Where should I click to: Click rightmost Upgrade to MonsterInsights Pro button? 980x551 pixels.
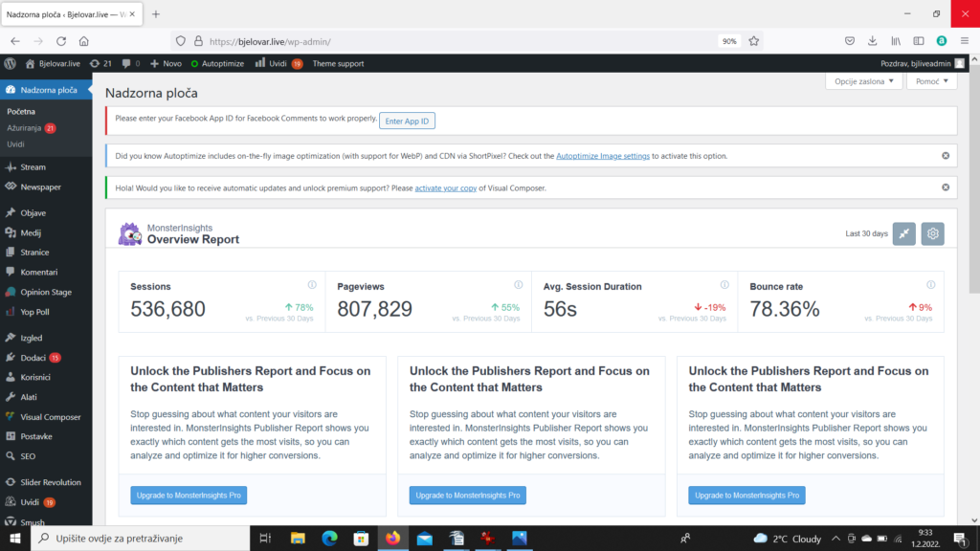click(746, 496)
